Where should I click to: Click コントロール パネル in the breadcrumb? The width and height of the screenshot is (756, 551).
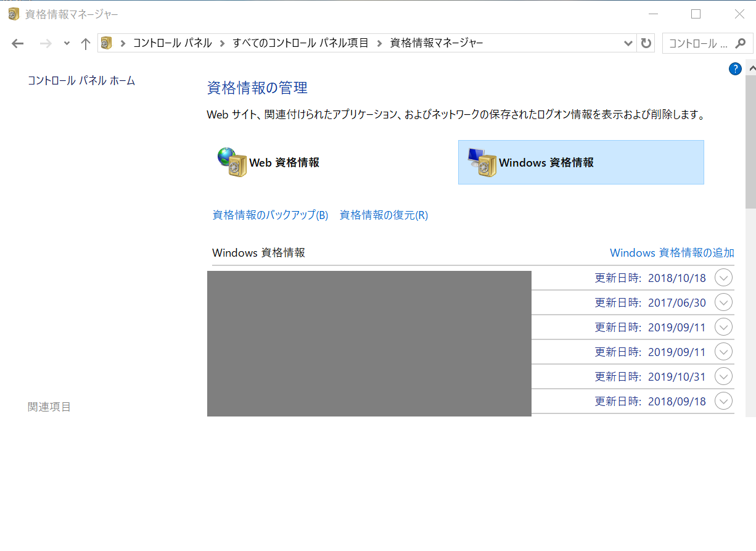(172, 43)
